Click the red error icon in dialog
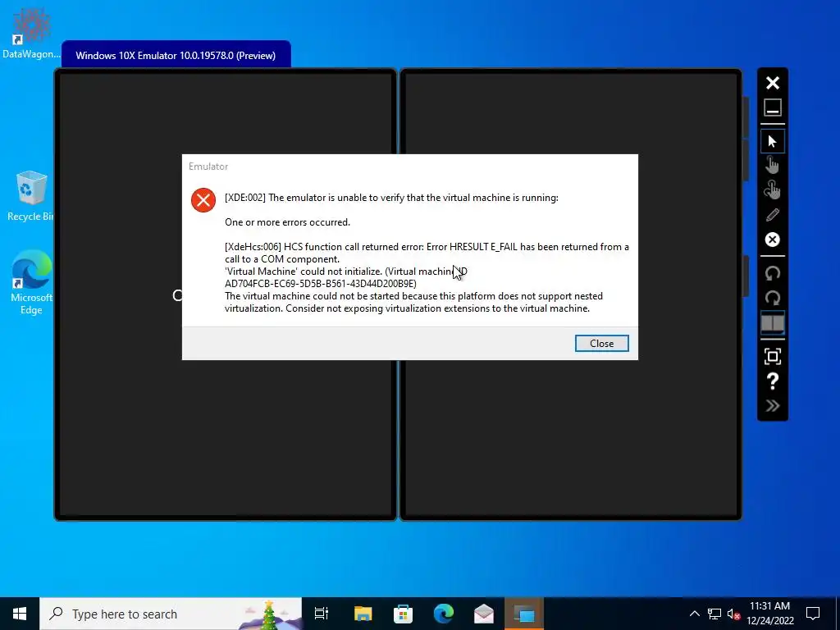 point(203,200)
